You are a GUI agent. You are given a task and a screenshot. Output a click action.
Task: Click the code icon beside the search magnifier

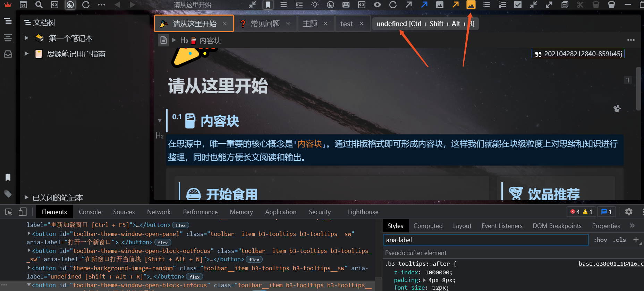[54, 5]
